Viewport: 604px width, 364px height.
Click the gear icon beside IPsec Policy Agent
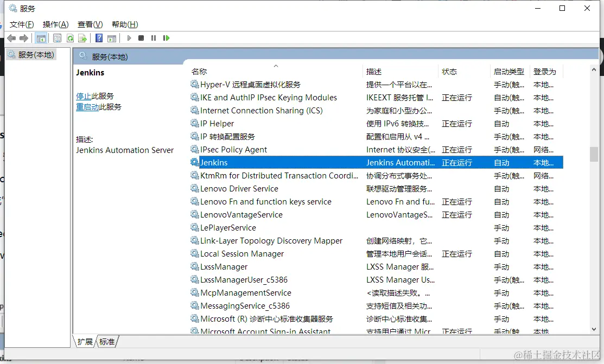[194, 149]
